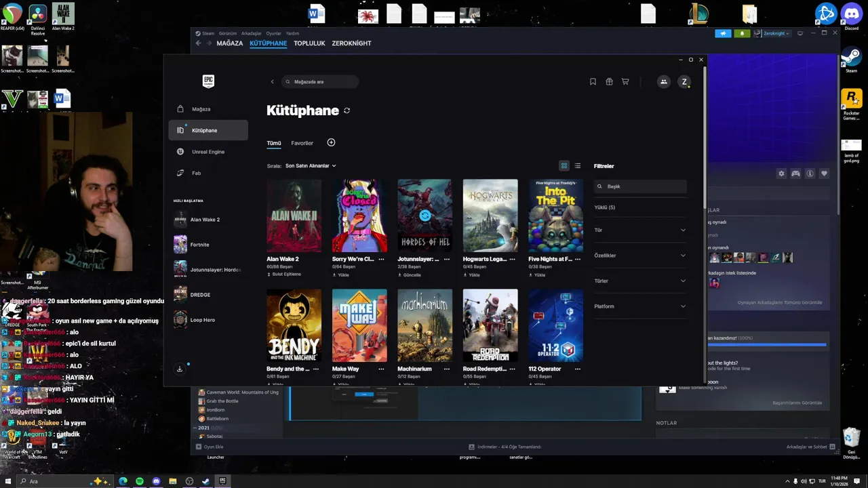Open controller settings icon in Steam
Viewport: 868px width, 488px height.
(795, 174)
